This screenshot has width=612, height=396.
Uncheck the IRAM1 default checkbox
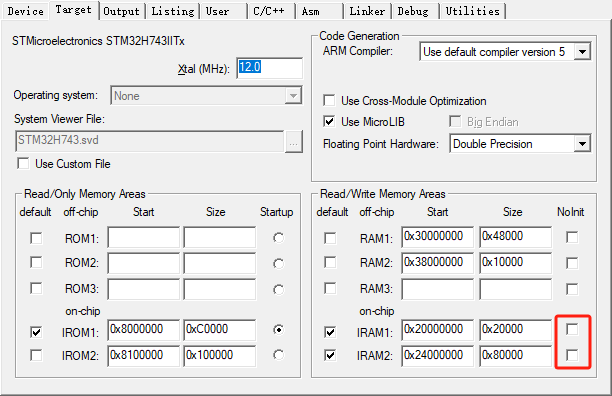330,332
